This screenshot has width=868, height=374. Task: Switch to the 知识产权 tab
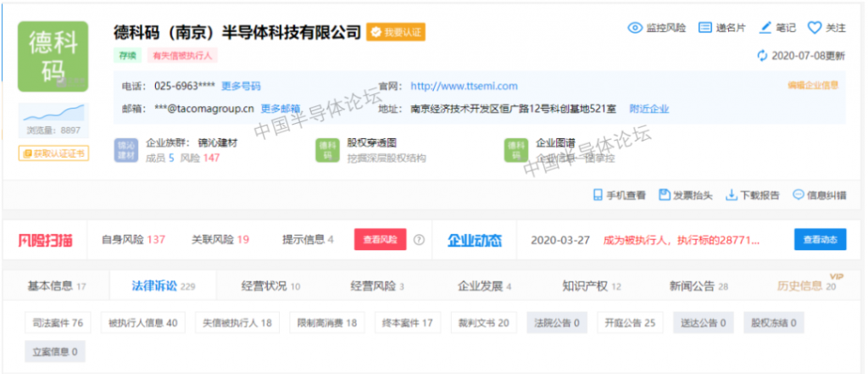pyautogui.click(x=591, y=287)
